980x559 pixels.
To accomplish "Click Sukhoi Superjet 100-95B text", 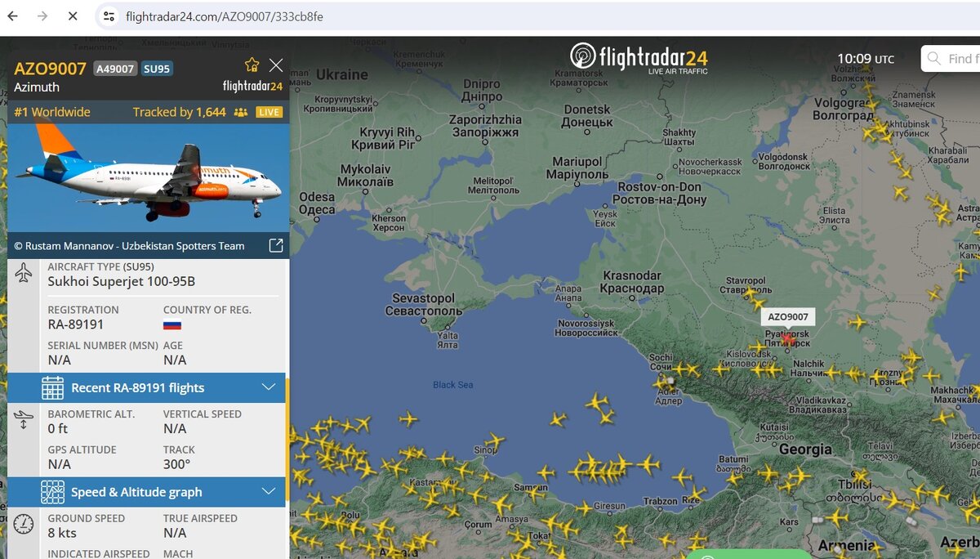I will tap(122, 282).
